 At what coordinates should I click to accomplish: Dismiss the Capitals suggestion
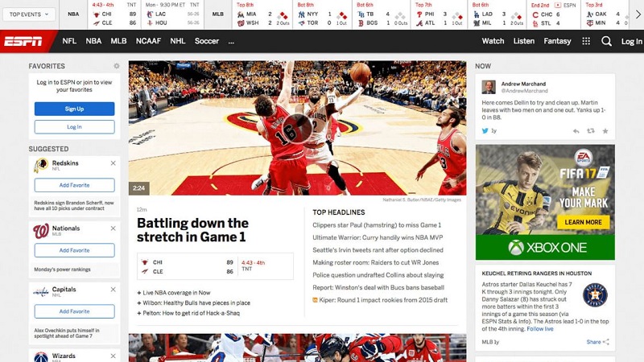pyautogui.click(x=113, y=290)
